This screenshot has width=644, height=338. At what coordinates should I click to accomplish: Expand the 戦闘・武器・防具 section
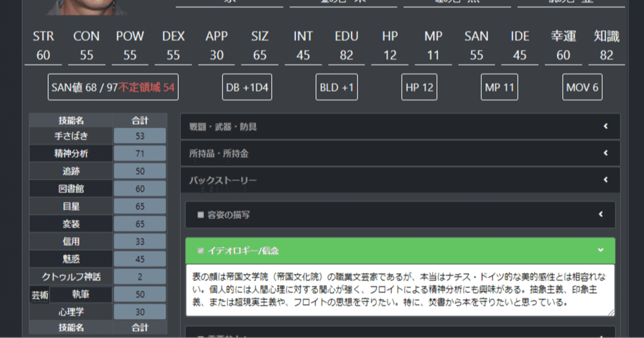[400, 127]
